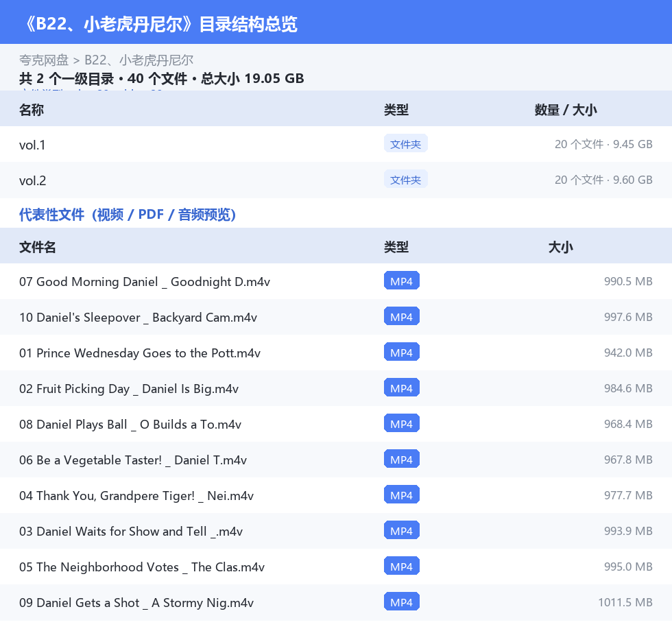This screenshot has width=672, height=642.
Task: Click the '993.9 MB' size value
Action: coord(628,531)
